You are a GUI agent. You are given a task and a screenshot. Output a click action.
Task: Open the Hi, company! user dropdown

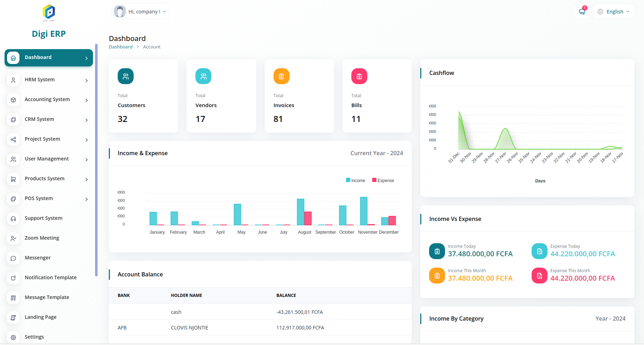coord(141,12)
